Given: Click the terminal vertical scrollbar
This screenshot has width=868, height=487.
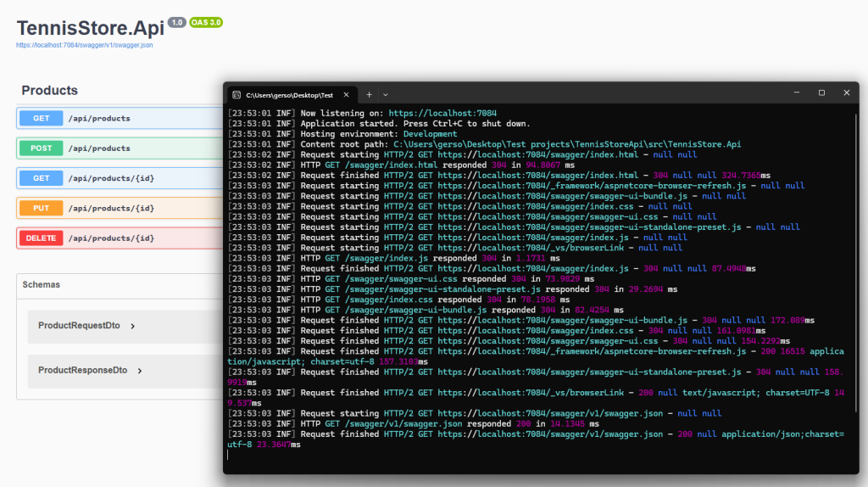Looking at the screenshot, I should 856,263.
